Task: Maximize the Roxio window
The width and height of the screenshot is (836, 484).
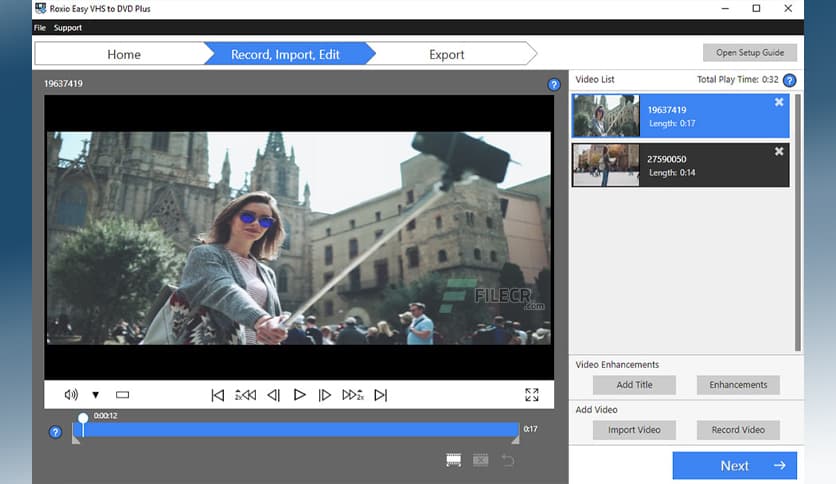Action: pyautogui.click(x=756, y=8)
